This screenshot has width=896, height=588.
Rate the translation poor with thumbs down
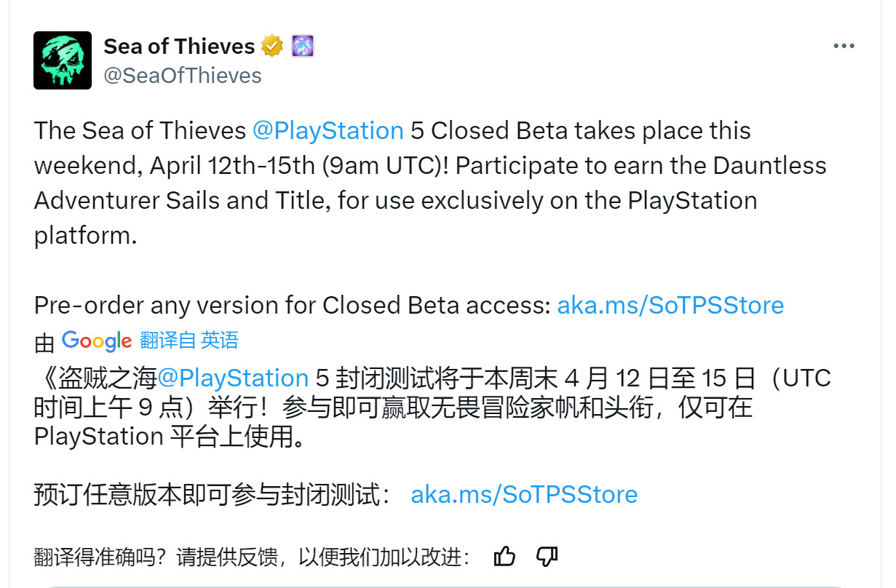point(546,555)
